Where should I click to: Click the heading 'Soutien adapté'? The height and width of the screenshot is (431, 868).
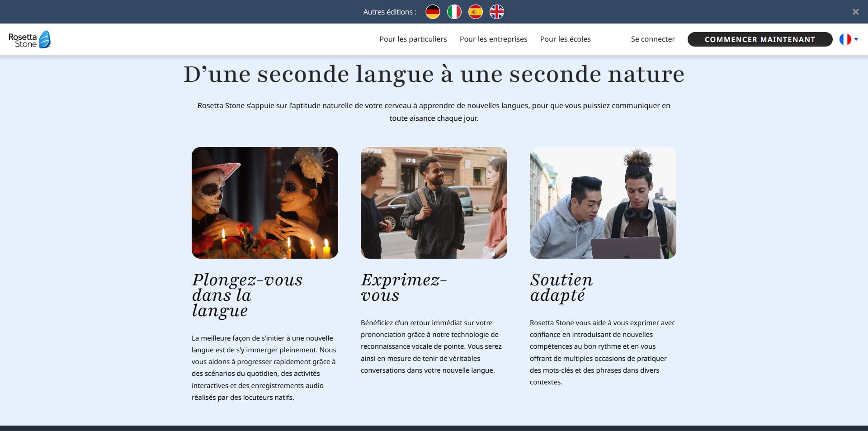pyautogui.click(x=561, y=288)
